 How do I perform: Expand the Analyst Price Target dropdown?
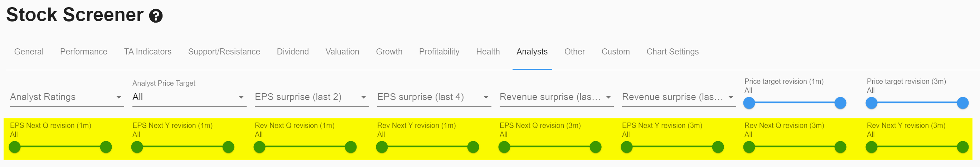189,97
